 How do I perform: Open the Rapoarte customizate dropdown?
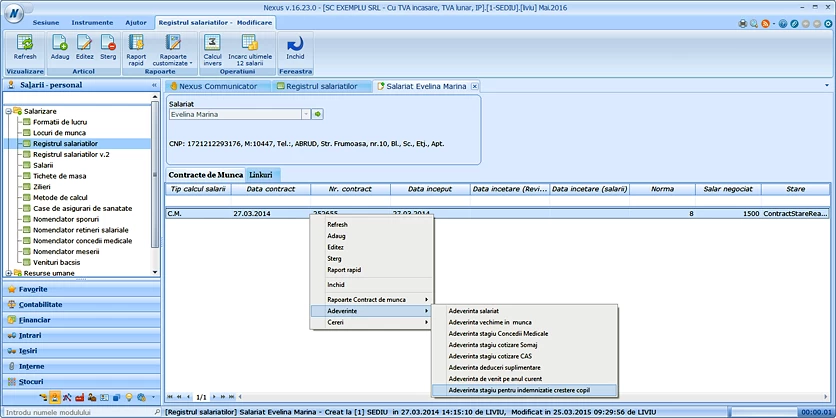(173, 50)
